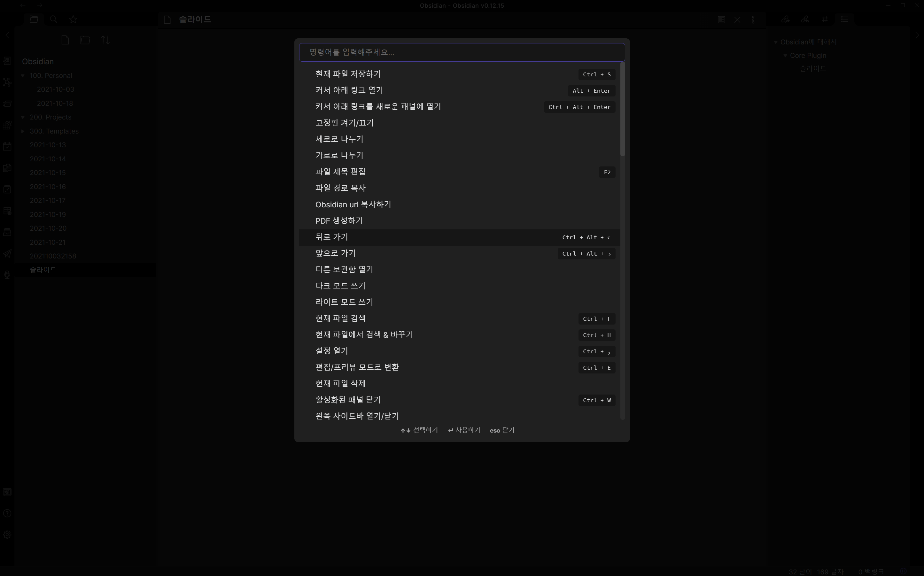Open more options three-dot icon
The image size is (924, 576).
pos(753,20)
